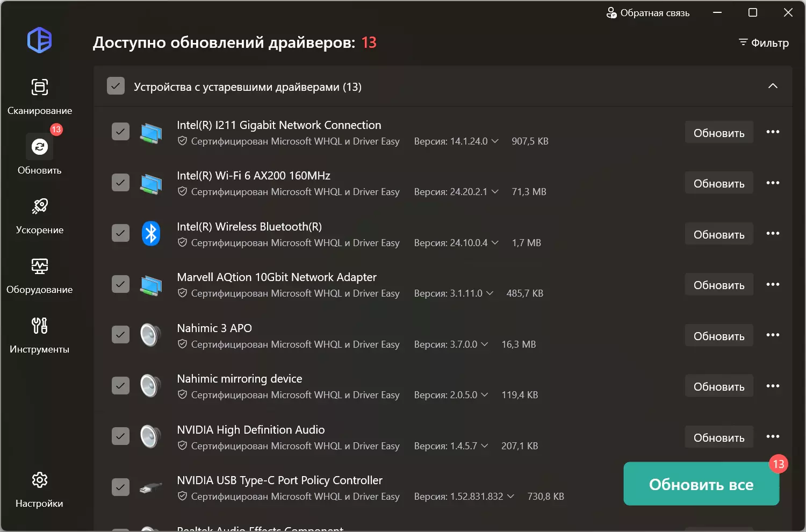Uncheck Intel Wireless Bluetooth driver
The width and height of the screenshot is (806, 532).
[x=120, y=233]
